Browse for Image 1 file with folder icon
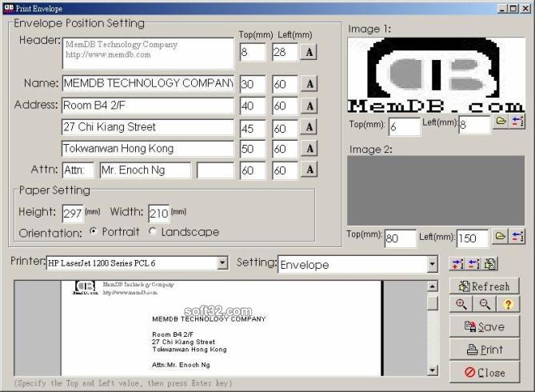Image resolution: width=535 pixels, height=392 pixels. [x=501, y=122]
